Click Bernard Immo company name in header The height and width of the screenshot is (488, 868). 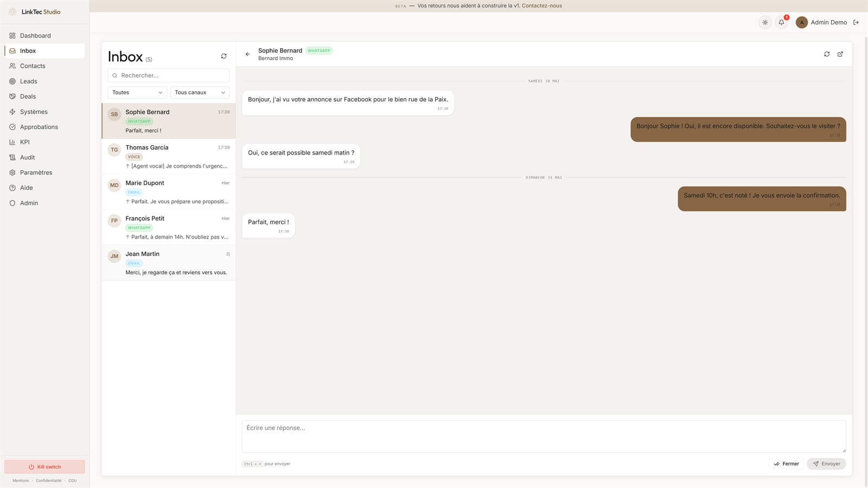click(x=276, y=59)
